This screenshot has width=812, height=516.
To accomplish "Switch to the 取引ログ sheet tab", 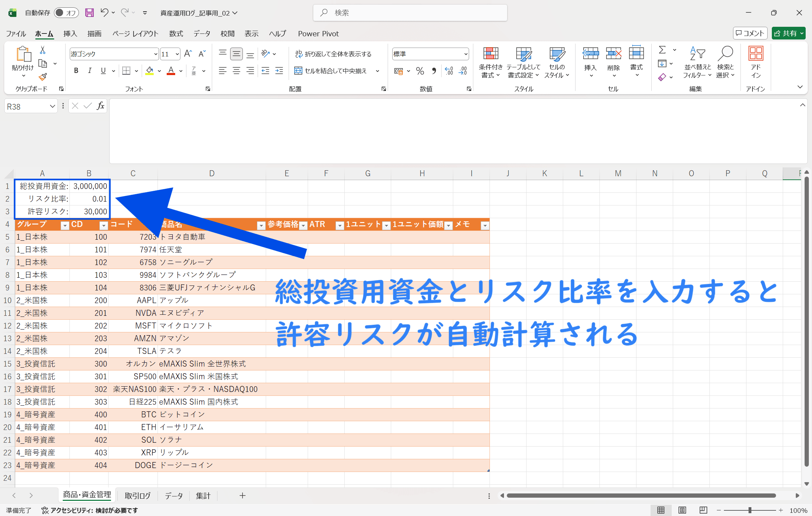I will [x=137, y=496].
